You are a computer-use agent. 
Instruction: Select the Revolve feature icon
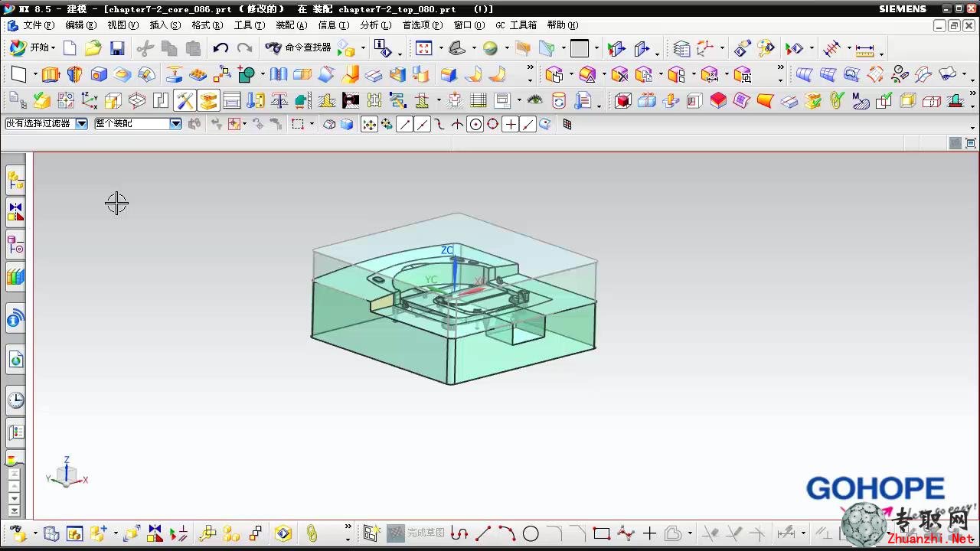click(x=74, y=74)
